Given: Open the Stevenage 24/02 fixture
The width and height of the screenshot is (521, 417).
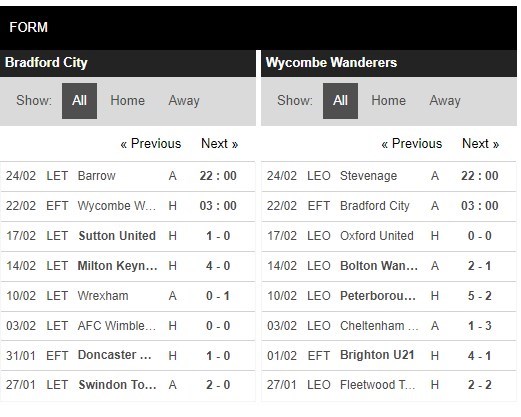Looking at the screenshot, I should pos(389,176).
